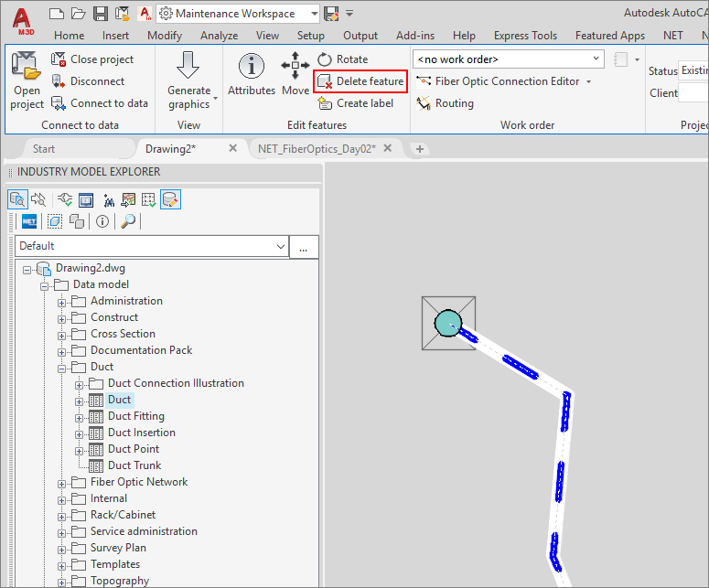Click the ellipsis button beside Default
This screenshot has width=709, height=588.
coord(304,246)
